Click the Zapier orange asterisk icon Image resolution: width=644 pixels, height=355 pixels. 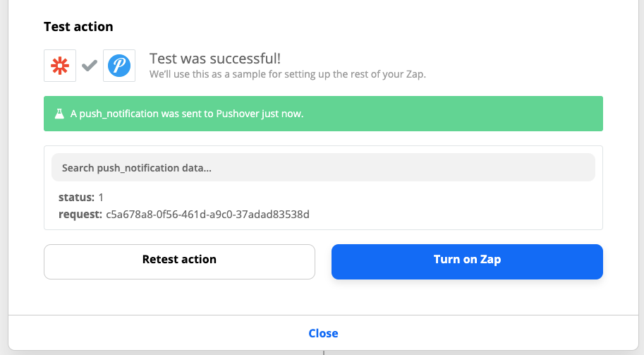point(60,66)
